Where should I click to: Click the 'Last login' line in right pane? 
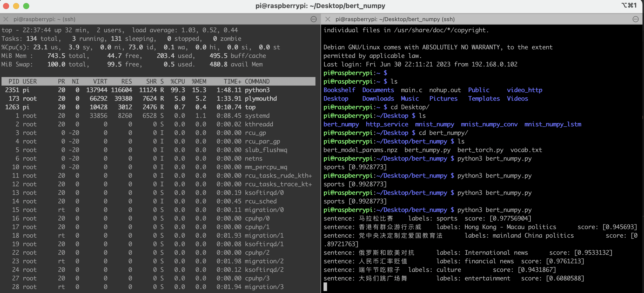(421, 64)
